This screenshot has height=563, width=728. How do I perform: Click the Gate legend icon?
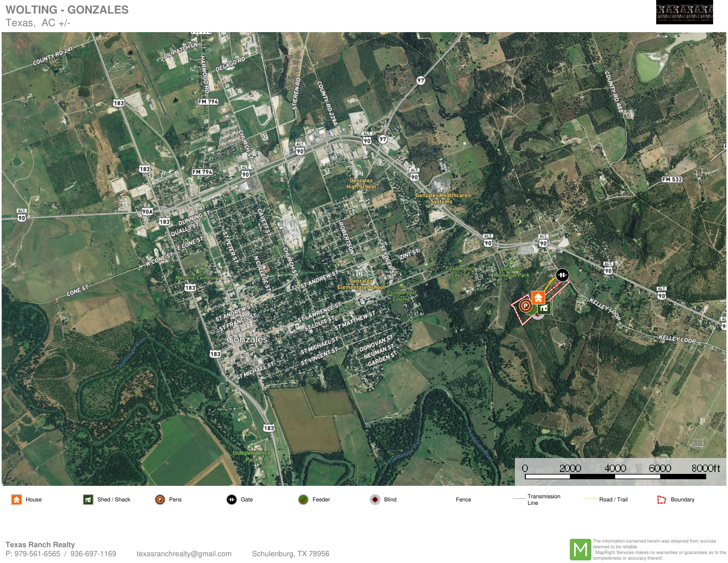coord(231,499)
